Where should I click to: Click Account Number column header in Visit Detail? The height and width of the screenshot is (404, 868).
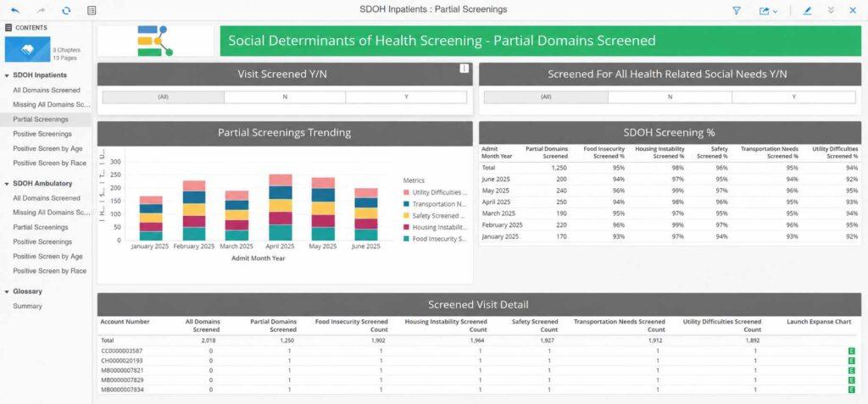click(x=125, y=322)
